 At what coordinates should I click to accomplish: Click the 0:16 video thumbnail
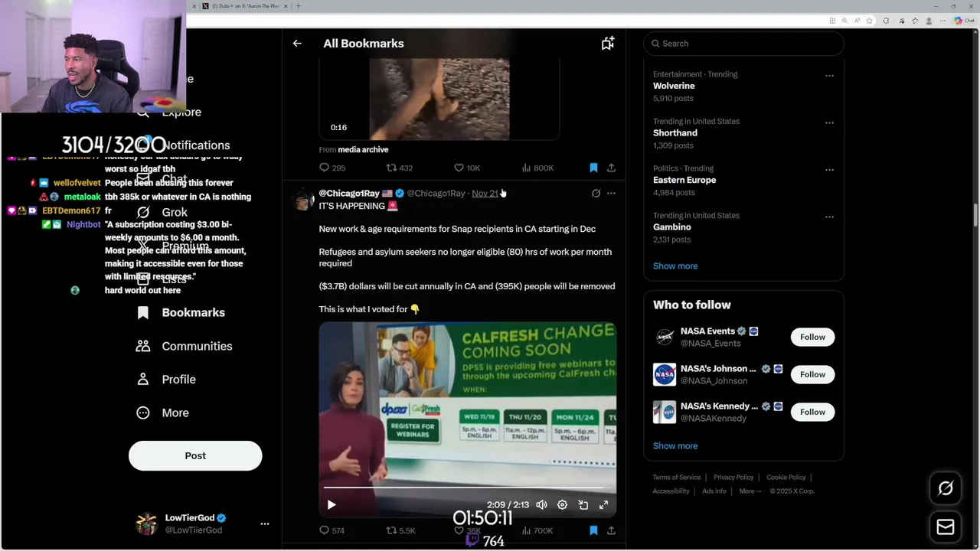pos(439,99)
